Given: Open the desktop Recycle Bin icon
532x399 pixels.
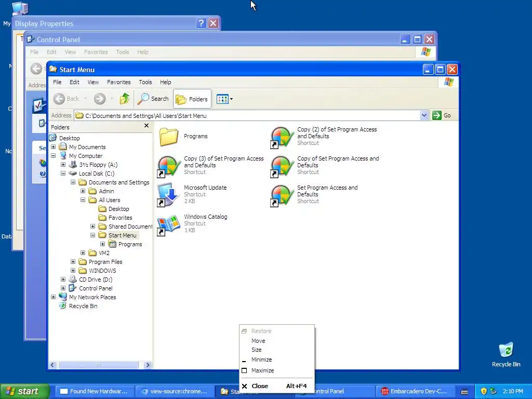Looking at the screenshot, I should (506, 354).
